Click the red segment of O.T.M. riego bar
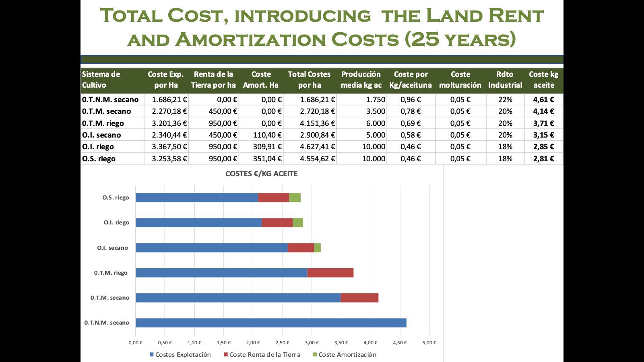This screenshot has width=644, height=362. coord(330,273)
